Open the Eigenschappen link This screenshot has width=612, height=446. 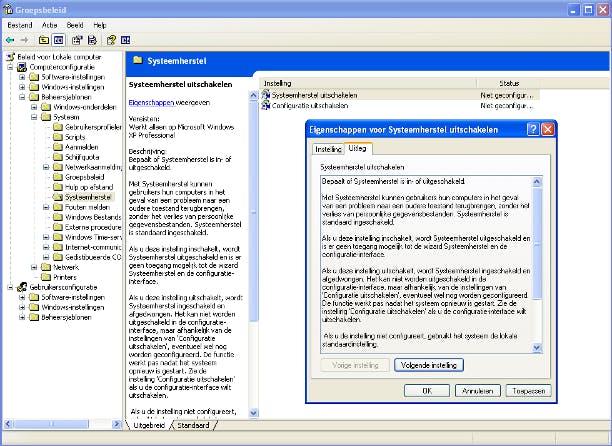click(151, 103)
